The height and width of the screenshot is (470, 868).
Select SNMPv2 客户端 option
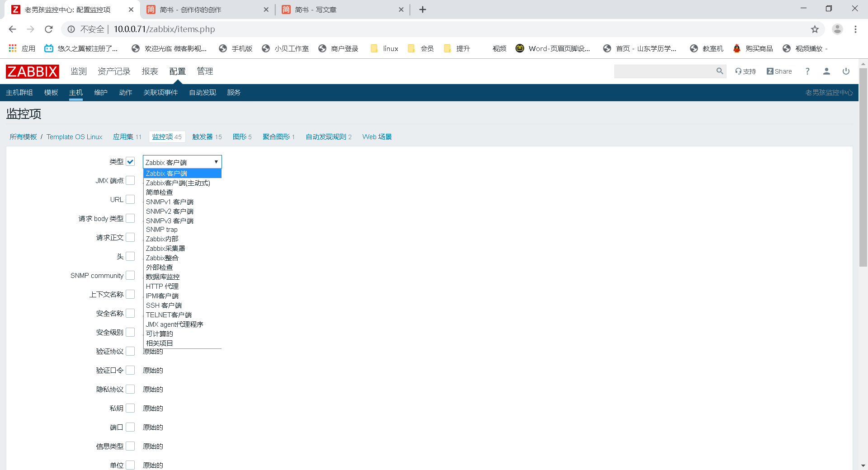click(x=182, y=211)
